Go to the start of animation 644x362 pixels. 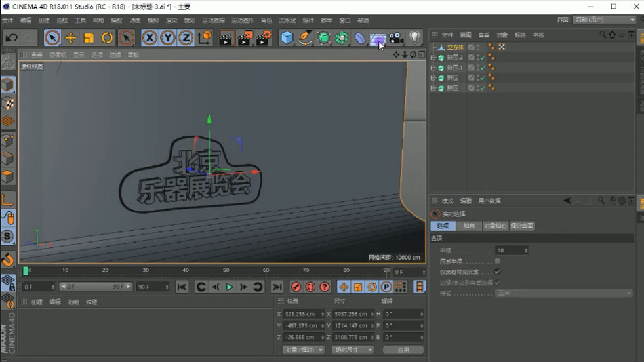pyautogui.click(x=182, y=287)
